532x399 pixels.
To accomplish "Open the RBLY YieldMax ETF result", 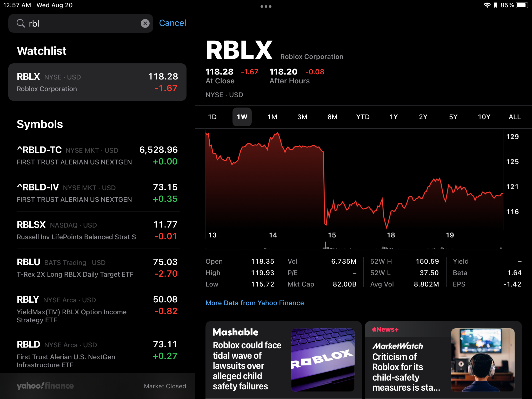I will (x=97, y=309).
